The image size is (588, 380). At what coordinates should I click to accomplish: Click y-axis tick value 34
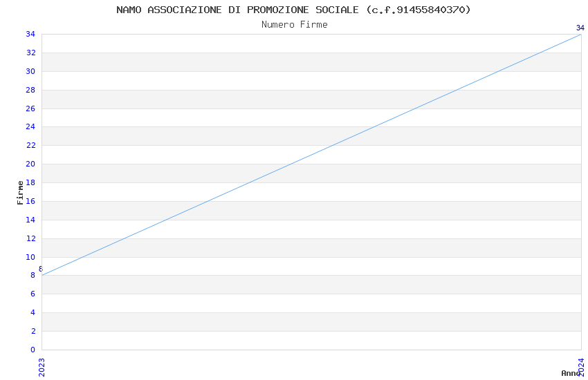coord(30,34)
